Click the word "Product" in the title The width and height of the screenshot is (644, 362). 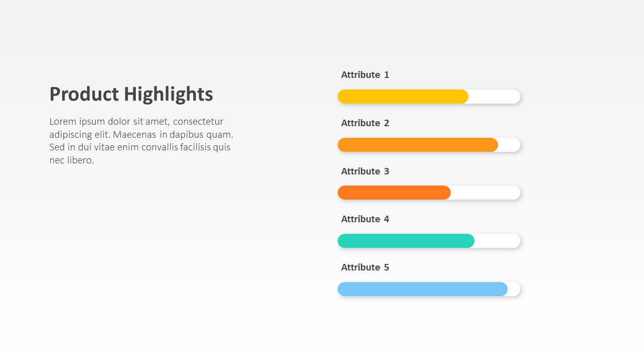tap(84, 95)
